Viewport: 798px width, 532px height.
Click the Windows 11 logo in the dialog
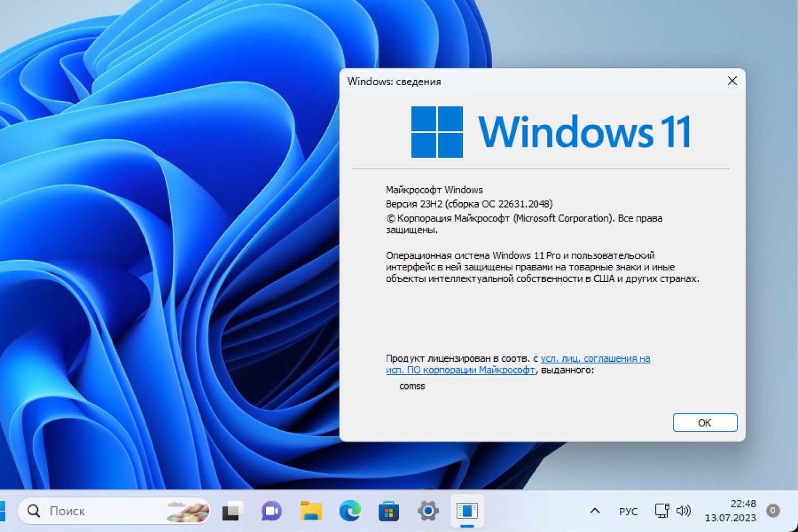pos(436,132)
